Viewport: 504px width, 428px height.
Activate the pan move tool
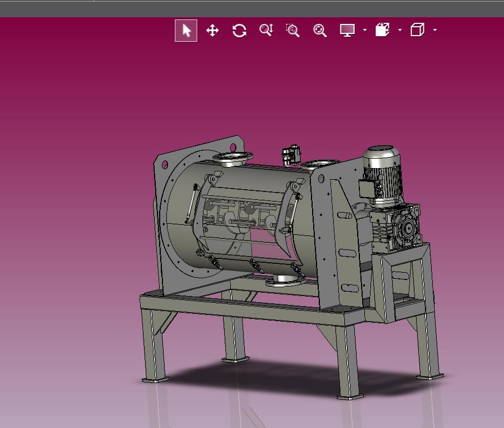213,31
